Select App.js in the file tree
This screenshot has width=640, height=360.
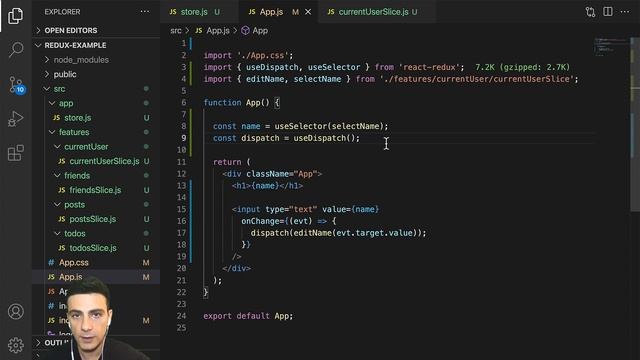[x=96, y=277]
